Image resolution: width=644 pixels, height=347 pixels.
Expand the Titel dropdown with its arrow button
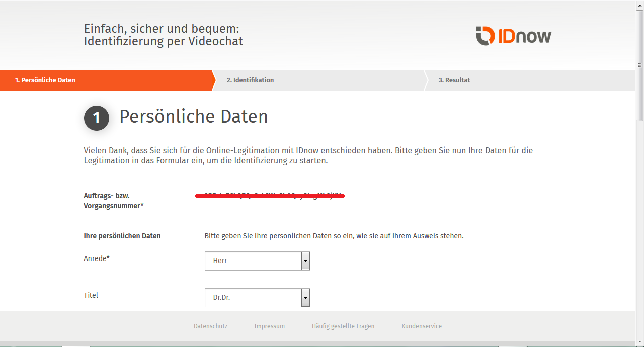[305, 298]
